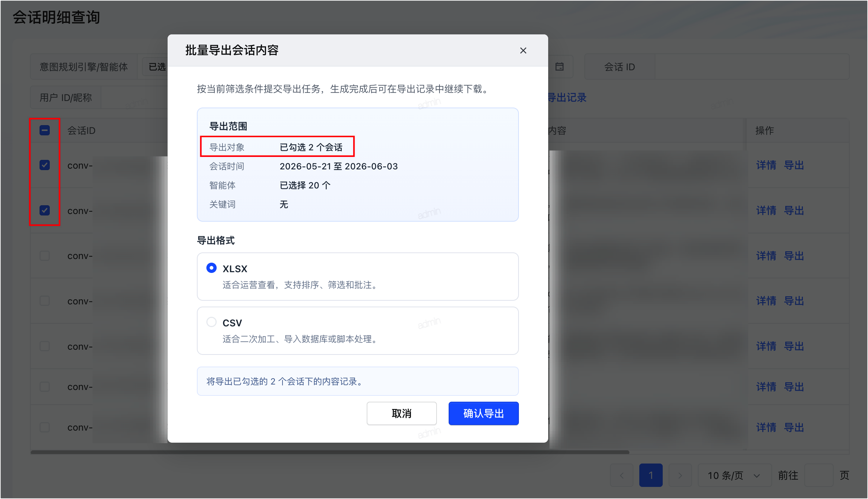Open the calendar date picker icon
868x499 pixels.
(x=560, y=67)
